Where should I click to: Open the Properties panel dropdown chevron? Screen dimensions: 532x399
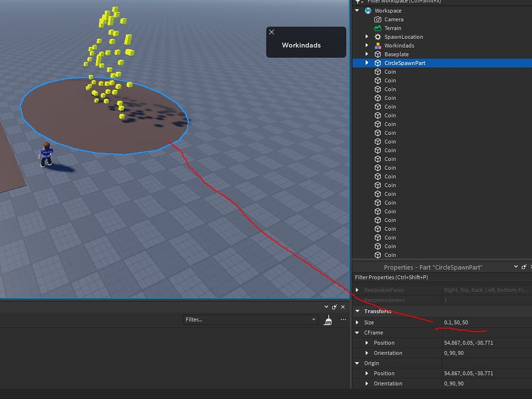coord(515,267)
